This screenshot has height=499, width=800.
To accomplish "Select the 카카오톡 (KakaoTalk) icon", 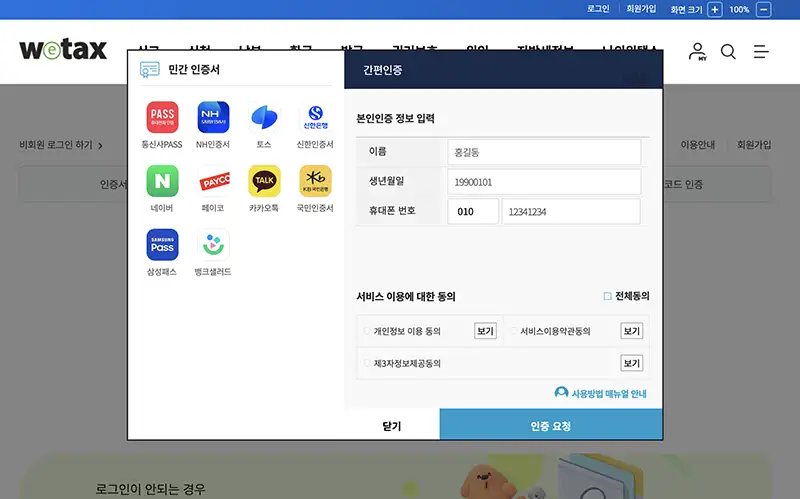I will (264, 181).
